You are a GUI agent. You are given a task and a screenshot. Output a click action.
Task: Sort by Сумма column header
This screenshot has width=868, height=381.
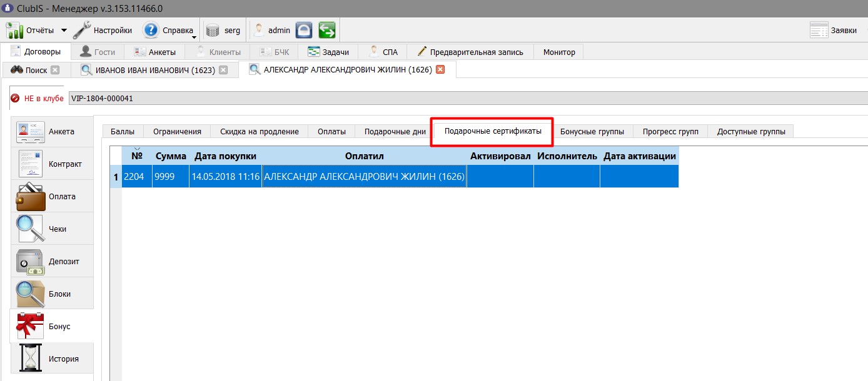171,156
